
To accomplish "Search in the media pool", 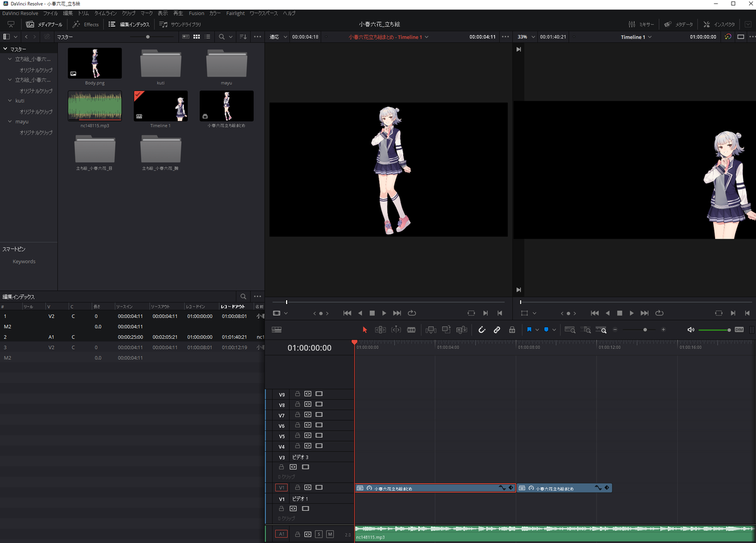I will click(222, 37).
